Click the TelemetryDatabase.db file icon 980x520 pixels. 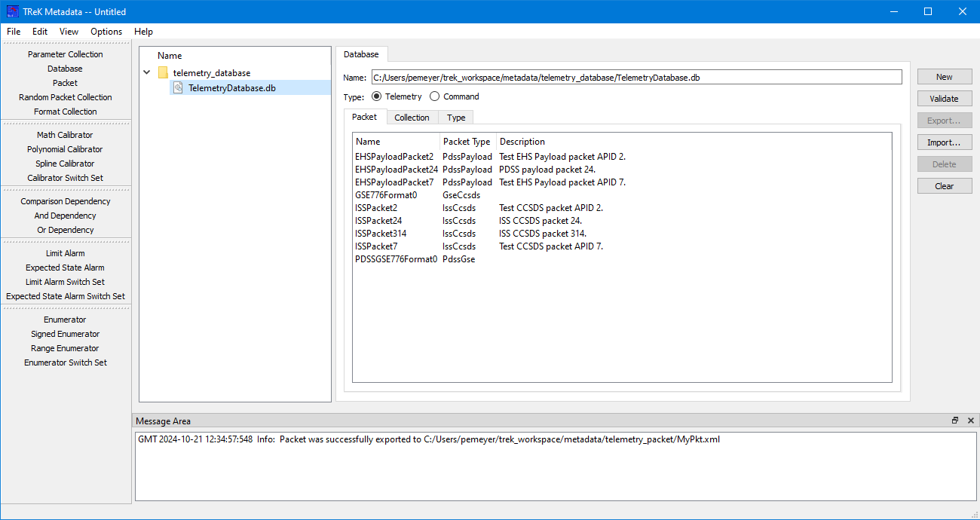pos(178,88)
